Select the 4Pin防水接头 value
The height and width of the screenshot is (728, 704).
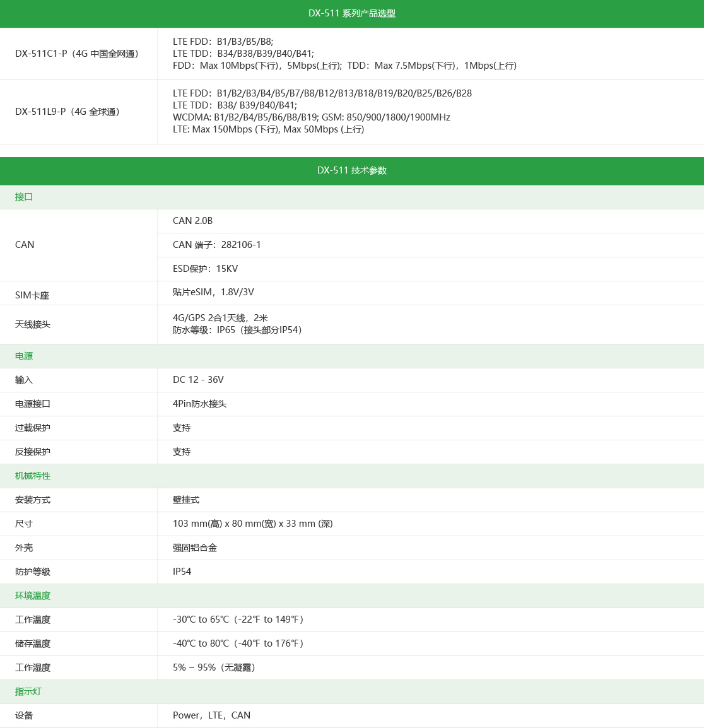pyautogui.click(x=200, y=404)
